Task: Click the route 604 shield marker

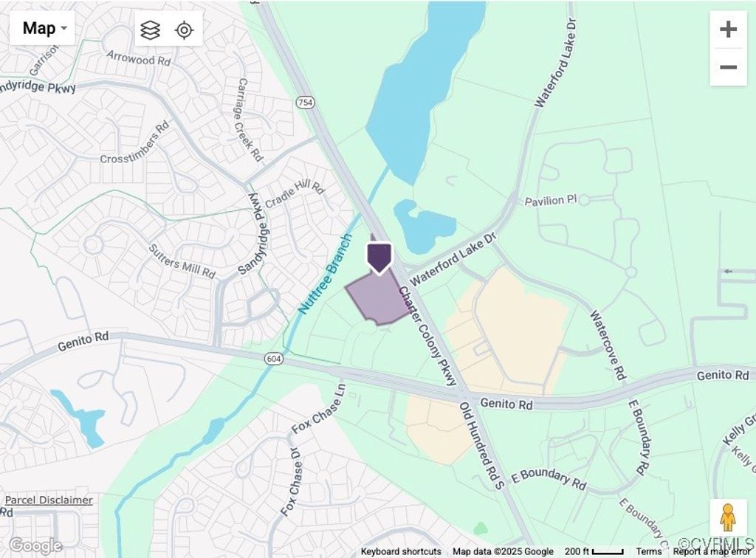Action: pos(273,359)
